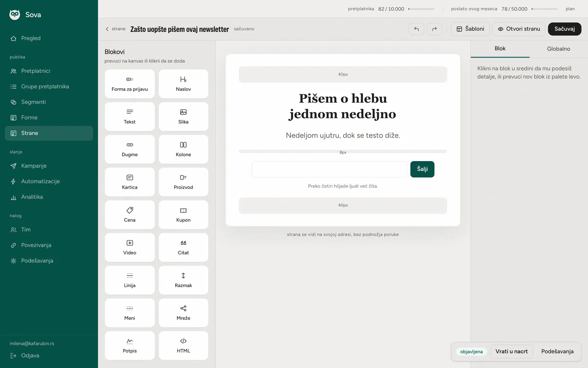Insert the Slika image block
The image size is (588, 368).
click(x=183, y=117)
